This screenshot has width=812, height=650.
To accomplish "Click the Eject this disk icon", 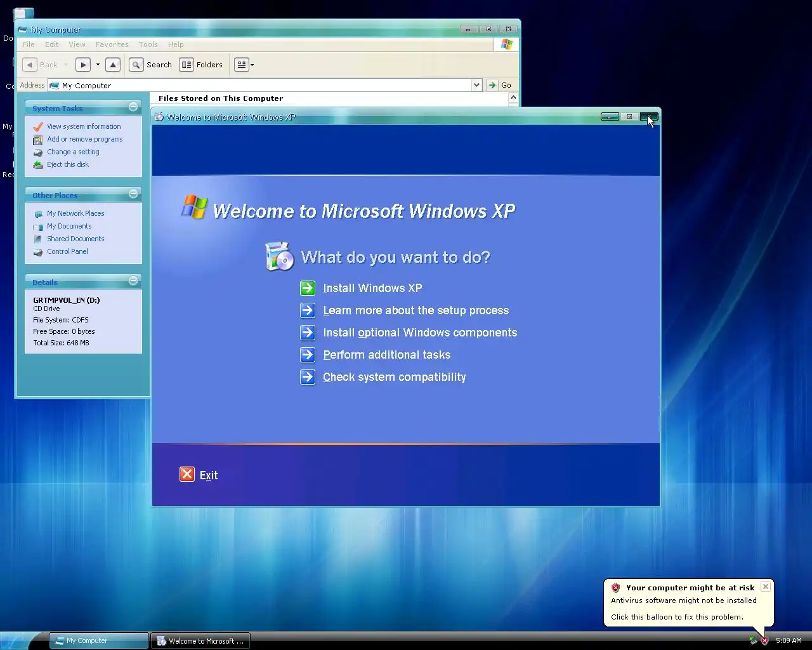I will tap(38, 165).
